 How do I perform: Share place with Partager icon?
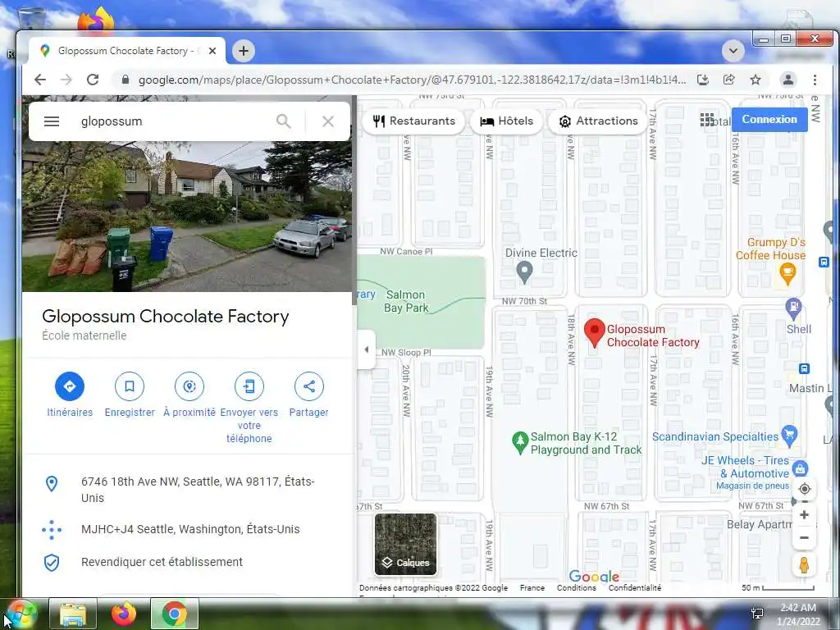(309, 386)
